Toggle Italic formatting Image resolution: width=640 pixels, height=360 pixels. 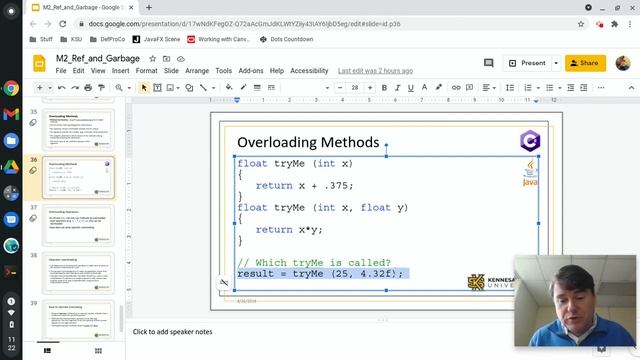pyautogui.click(x=397, y=88)
